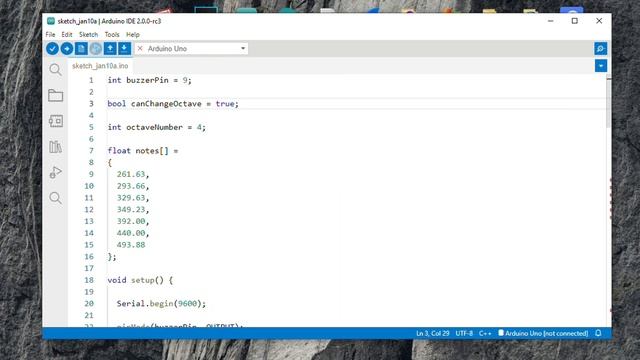Open the Debug sidebar icon
The height and width of the screenshot is (360, 640).
point(56,172)
